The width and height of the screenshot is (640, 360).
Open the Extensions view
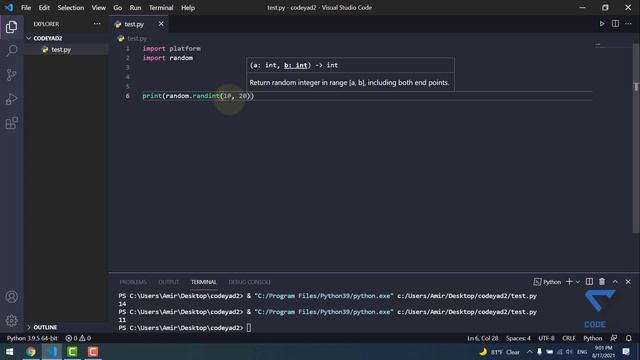click(x=11, y=123)
